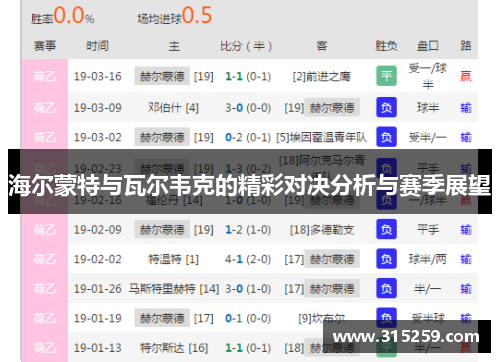Click the highlighted away team 赫尔蒙德 in the 19-02-02 row

332,259
